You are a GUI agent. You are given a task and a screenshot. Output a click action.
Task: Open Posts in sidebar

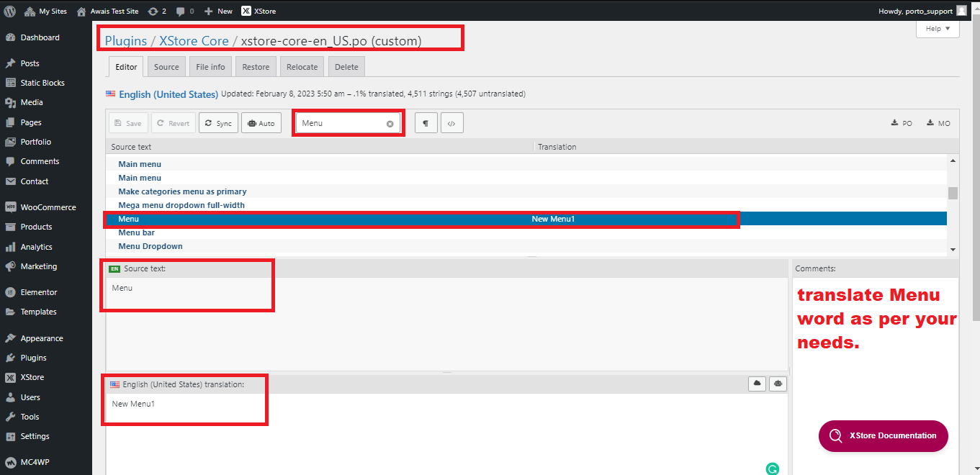click(x=30, y=63)
